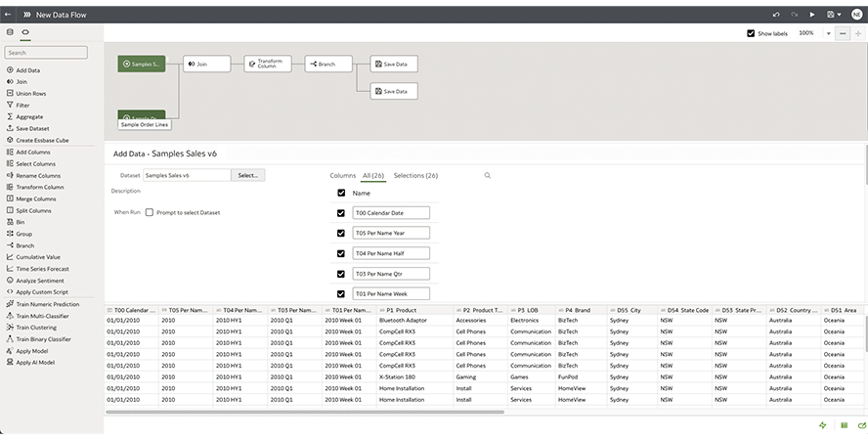Choose the Aggregate step from the list

click(29, 116)
